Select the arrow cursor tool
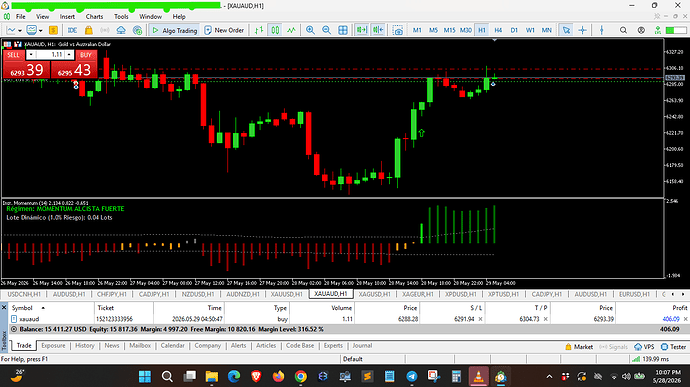690x387 pixels. (566, 30)
